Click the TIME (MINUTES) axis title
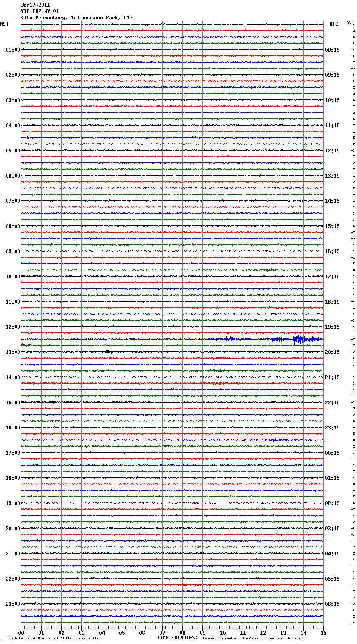This screenshot has height=644, width=357. (177, 638)
